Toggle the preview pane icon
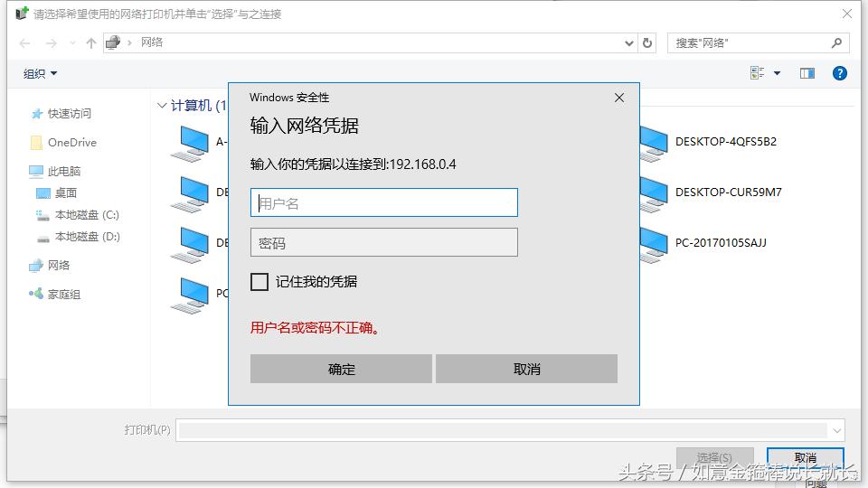Viewport: 868px width, 488px height. (807, 73)
